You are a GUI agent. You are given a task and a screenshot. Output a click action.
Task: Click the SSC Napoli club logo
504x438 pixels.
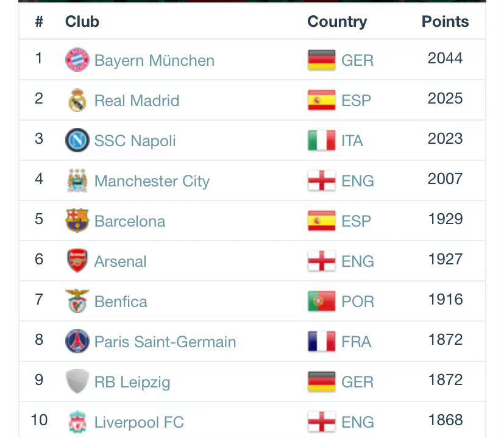[77, 140]
